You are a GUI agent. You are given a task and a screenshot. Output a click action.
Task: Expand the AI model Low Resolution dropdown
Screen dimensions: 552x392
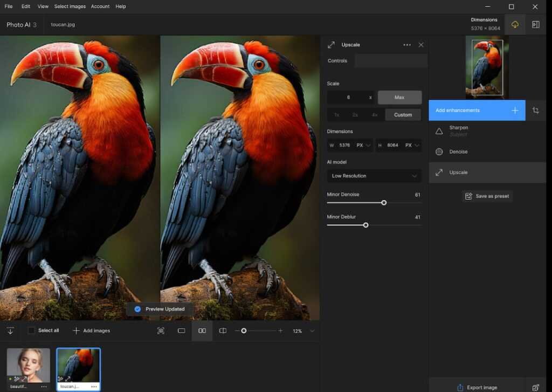click(374, 176)
